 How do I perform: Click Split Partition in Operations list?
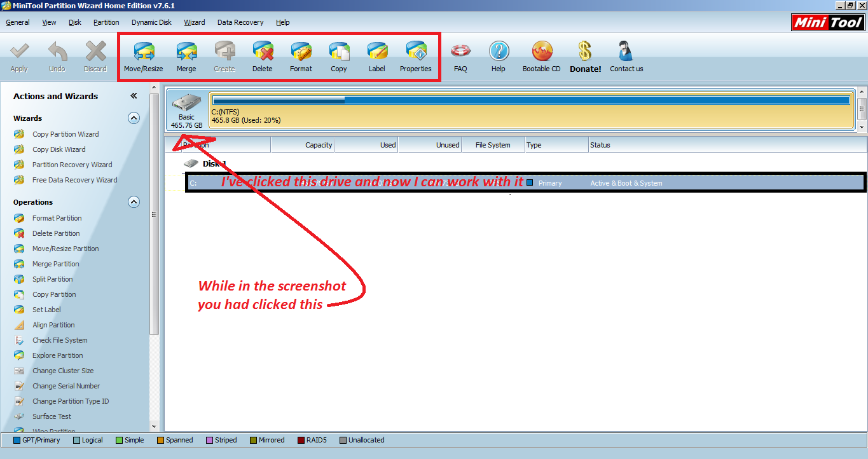(x=52, y=279)
